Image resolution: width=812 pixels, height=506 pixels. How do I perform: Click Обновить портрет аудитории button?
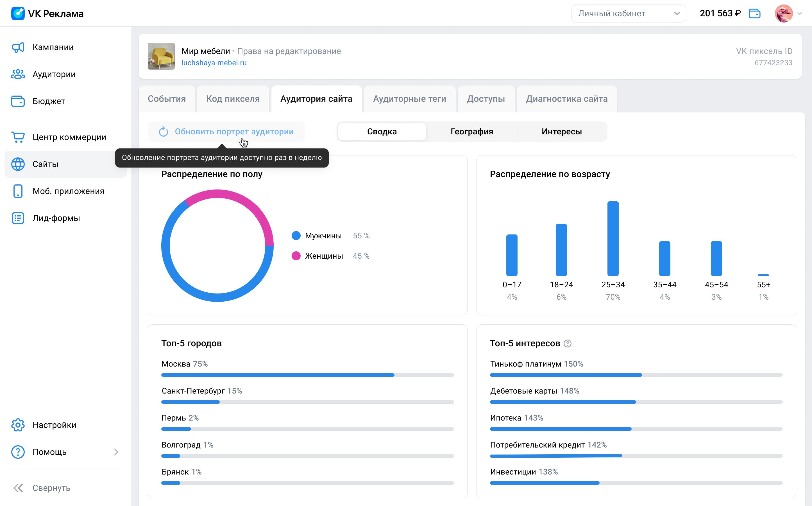[226, 132]
